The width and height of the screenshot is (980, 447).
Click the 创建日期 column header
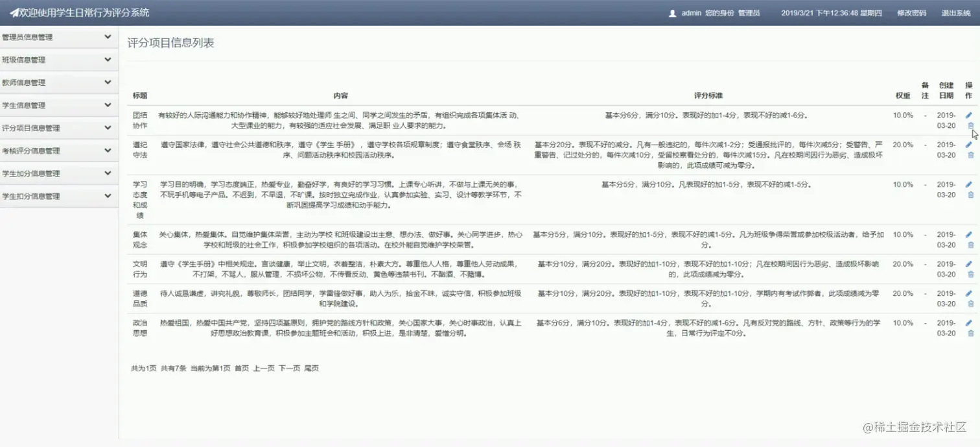(946, 90)
